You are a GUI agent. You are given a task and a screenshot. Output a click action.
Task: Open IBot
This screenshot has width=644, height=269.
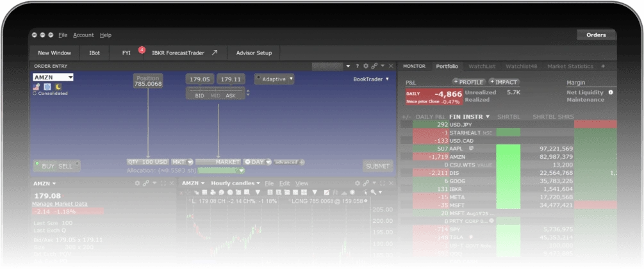pos(94,53)
